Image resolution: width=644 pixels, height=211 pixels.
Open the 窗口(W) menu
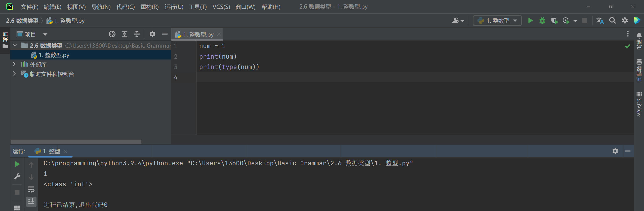click(x=245, y=7)
